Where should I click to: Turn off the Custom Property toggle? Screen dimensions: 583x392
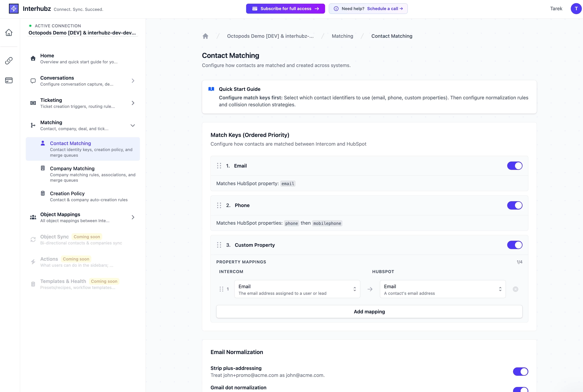pyautogui.click(x=514, y=245)
